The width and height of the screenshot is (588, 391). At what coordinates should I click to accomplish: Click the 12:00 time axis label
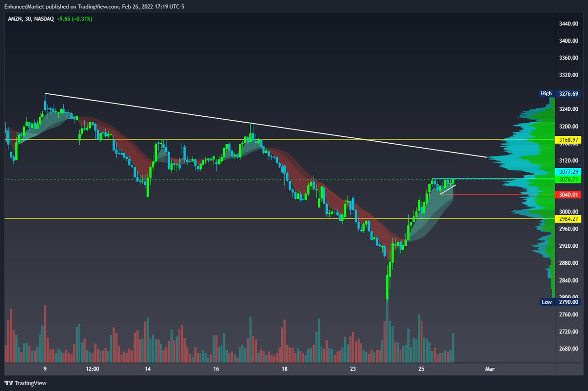click(x=93, y=368)
